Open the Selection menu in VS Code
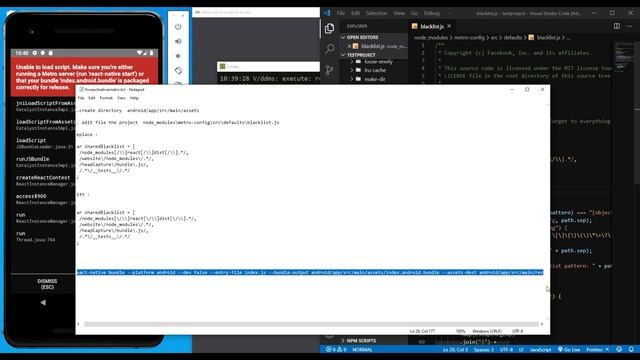This screenshot has width=640, height=360. click(376, 13)
